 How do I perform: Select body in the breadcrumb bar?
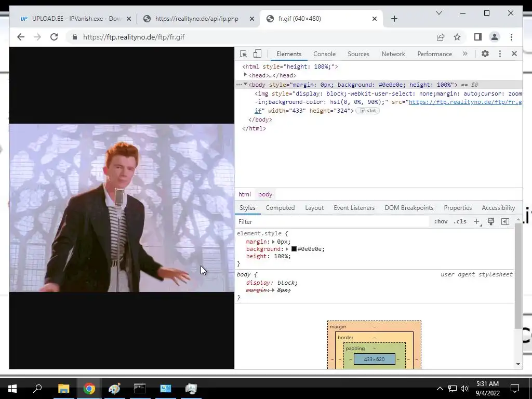coord(265,194)
